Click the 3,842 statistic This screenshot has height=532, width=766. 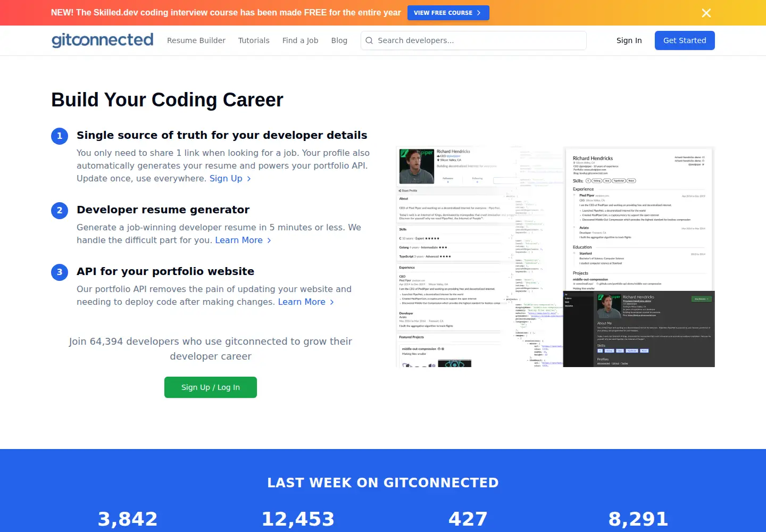(128, 519)
